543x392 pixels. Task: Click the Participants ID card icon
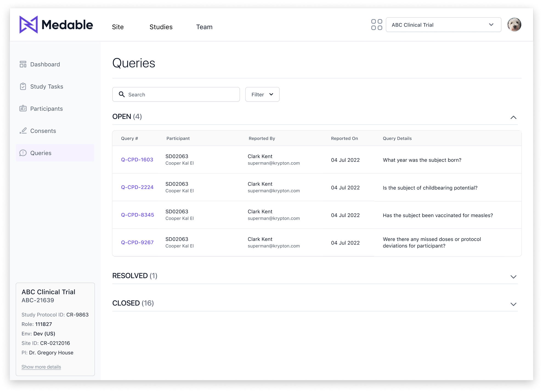point(23,109)
